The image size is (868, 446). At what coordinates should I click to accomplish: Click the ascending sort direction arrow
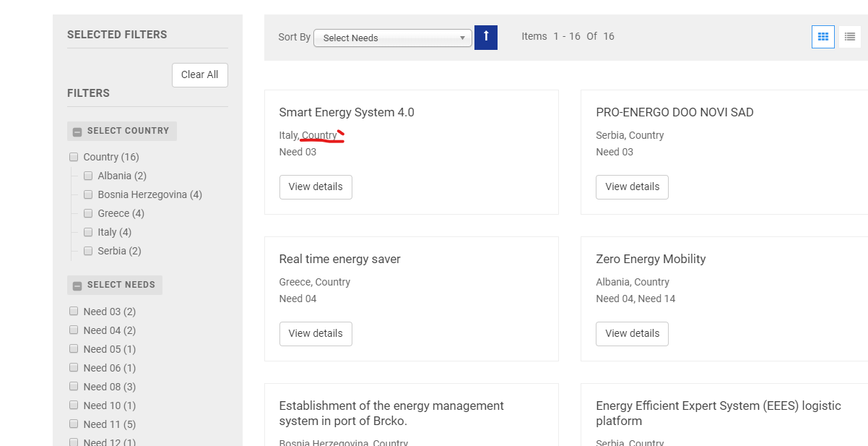[x=486, y=38]
